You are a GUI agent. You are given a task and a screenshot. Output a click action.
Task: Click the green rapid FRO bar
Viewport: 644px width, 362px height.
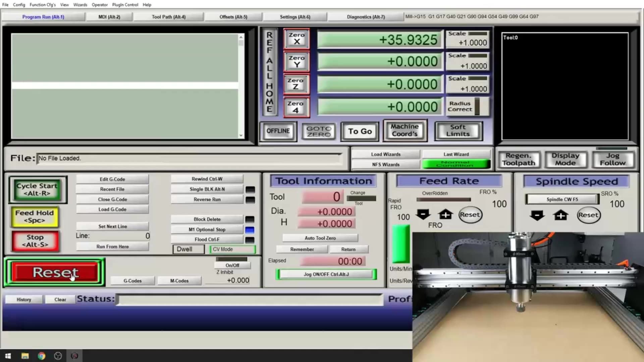(401, 244)
